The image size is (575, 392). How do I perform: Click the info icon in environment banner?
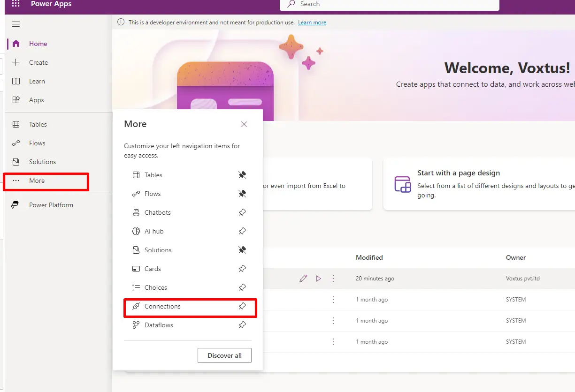[x=121, y=22]
